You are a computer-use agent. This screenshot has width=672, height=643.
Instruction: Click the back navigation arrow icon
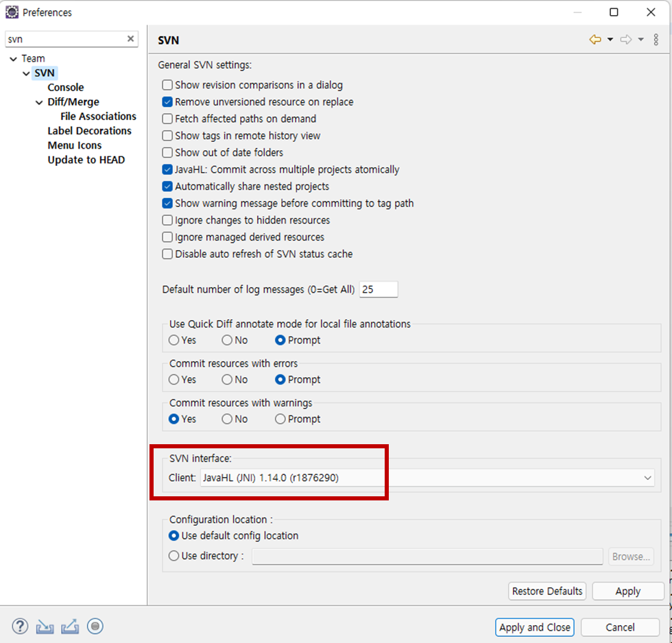pyautogui.click(x=595, y=39)
